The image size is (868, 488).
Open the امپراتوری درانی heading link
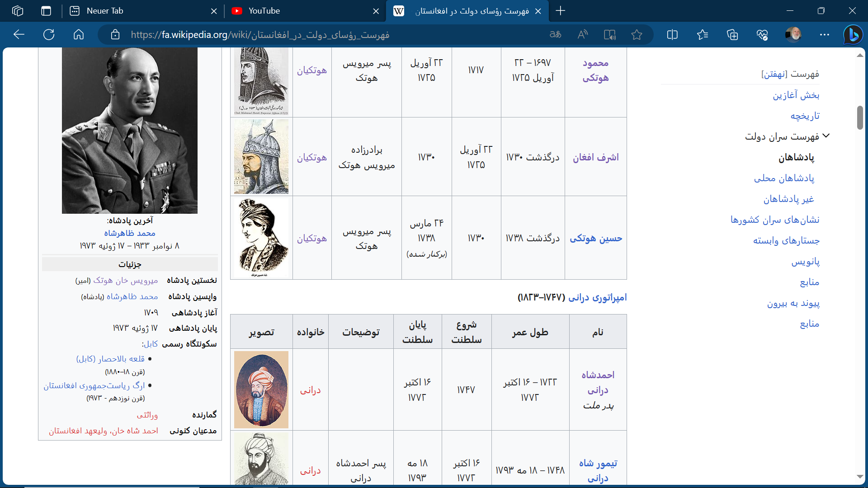[x=597, y=297]
